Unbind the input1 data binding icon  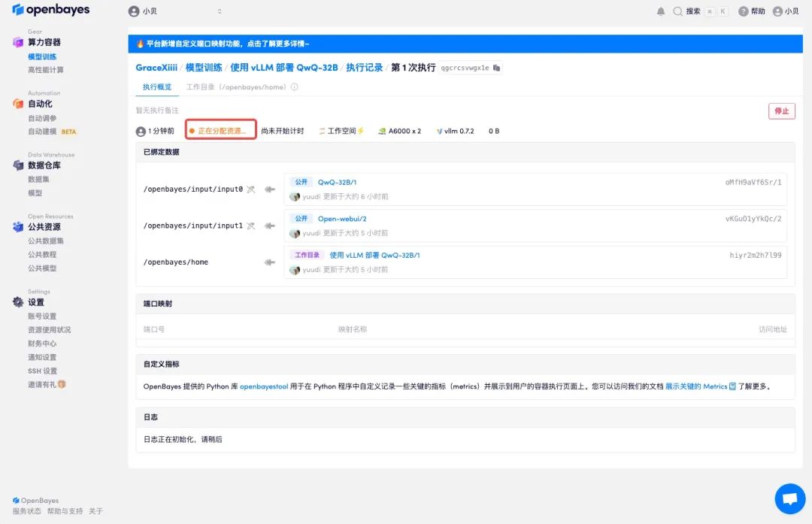250,226
